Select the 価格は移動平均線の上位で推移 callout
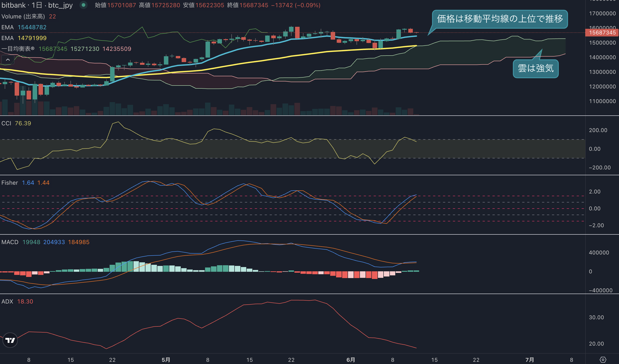 (500, 19)
